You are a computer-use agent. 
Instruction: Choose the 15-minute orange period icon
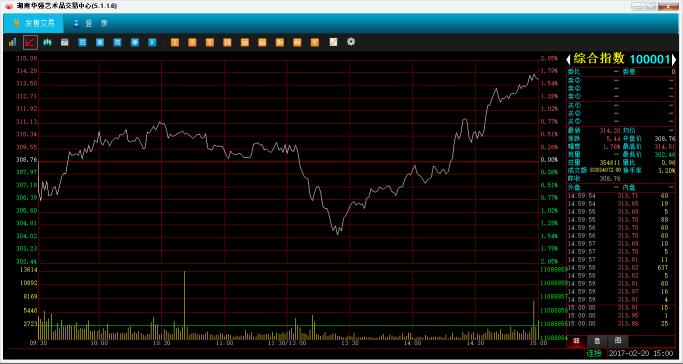[x=227, y=42]
